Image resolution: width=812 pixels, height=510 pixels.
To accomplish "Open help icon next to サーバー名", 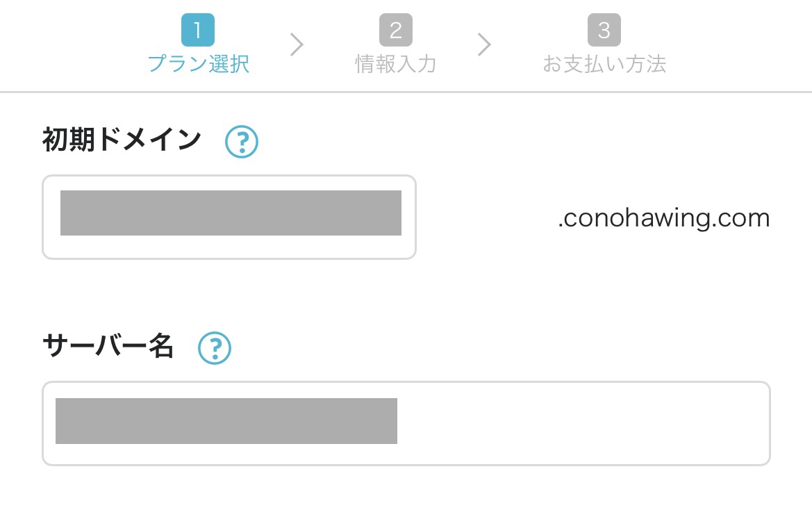I will [215, 348].
